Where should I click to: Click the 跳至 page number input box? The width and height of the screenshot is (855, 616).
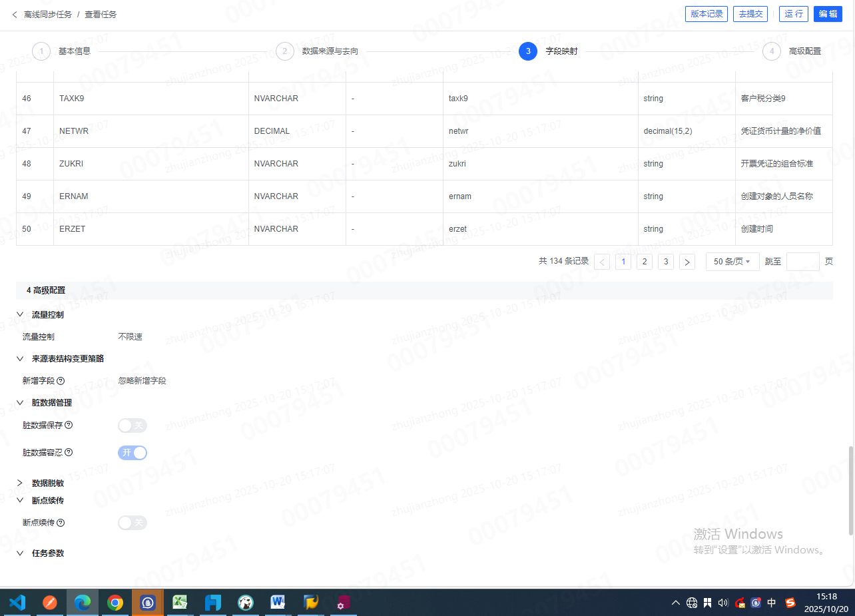[x=802, y=262]
